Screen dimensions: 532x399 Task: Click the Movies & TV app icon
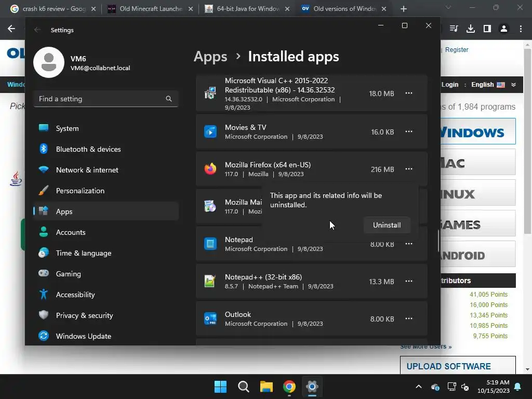[x=210, y=131]
